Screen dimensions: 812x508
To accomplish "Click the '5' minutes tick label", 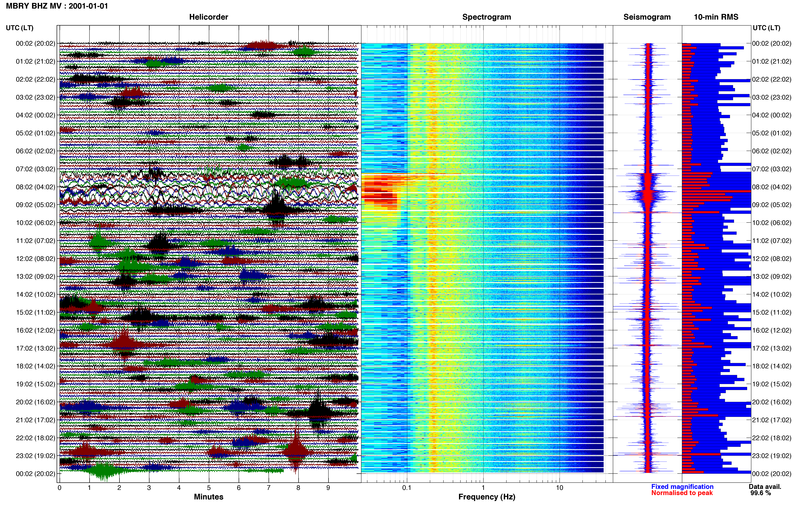I will tap(209, 488).
